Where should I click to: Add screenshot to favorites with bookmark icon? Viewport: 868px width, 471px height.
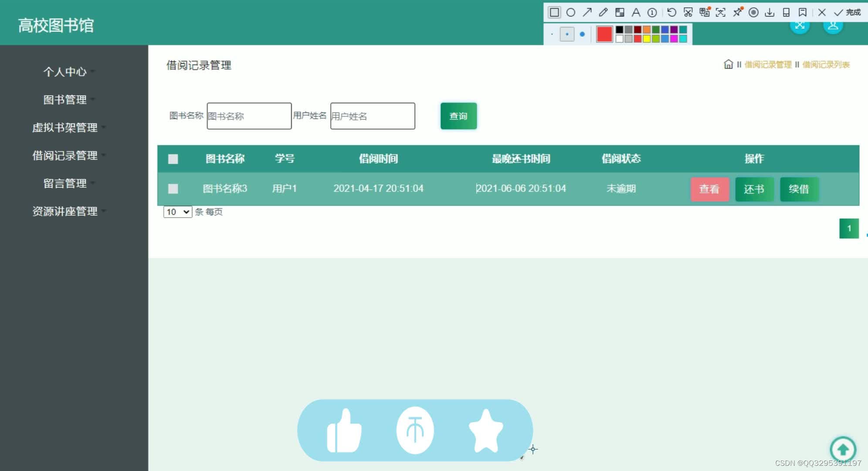(803, 12)
